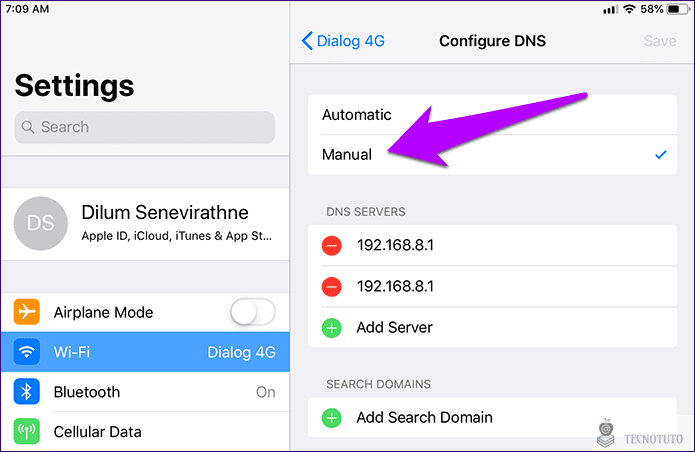Tap the Settings Search field
695x452 pixels.
click(145, 127)
